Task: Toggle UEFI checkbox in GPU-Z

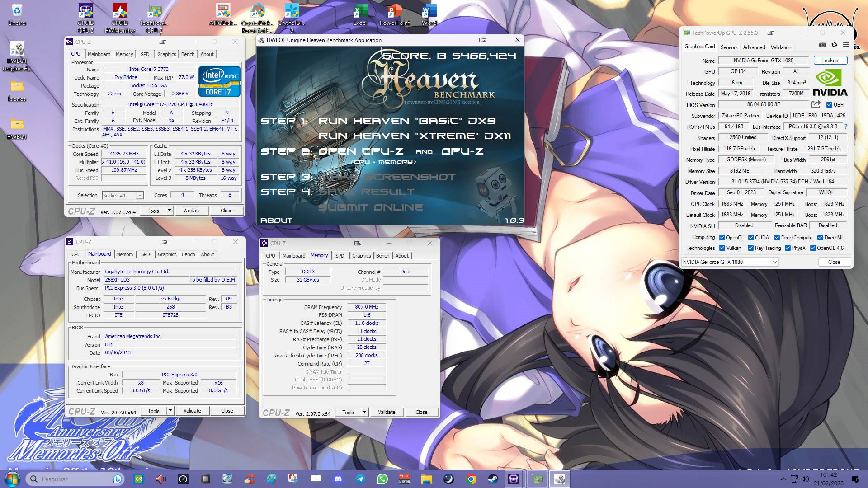Action: 829,105
